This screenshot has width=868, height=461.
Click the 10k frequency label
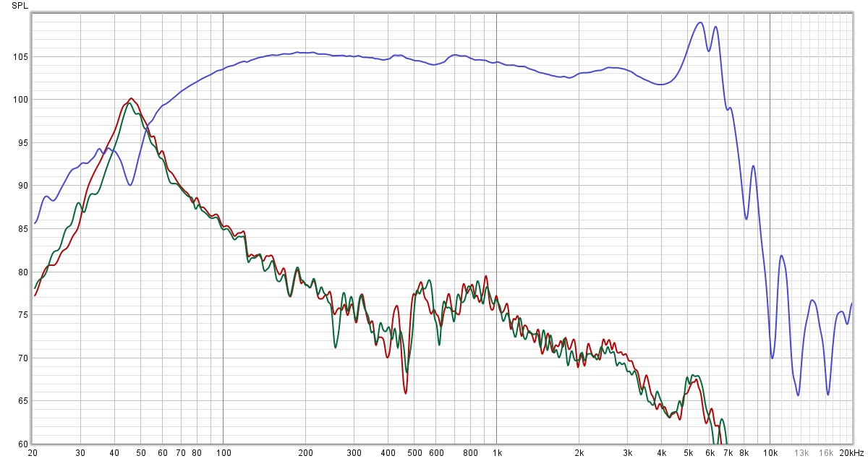pos(770,453)
